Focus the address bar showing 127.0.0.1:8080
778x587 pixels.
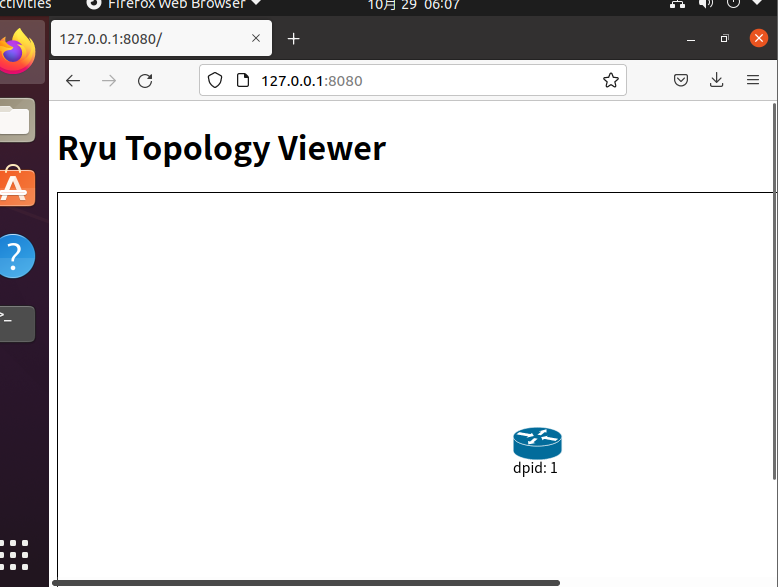413,80
